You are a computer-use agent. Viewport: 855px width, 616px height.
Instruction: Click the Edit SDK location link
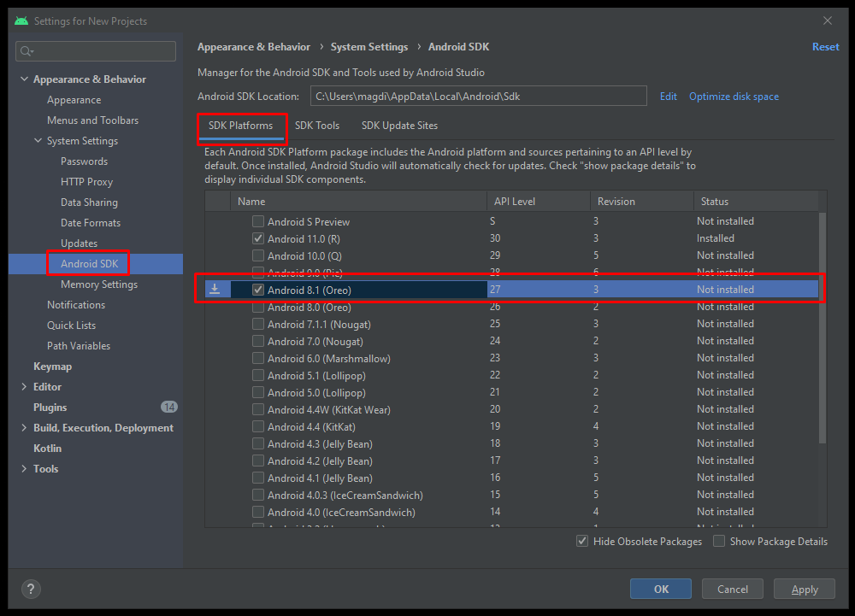click(x=668, y=97)
